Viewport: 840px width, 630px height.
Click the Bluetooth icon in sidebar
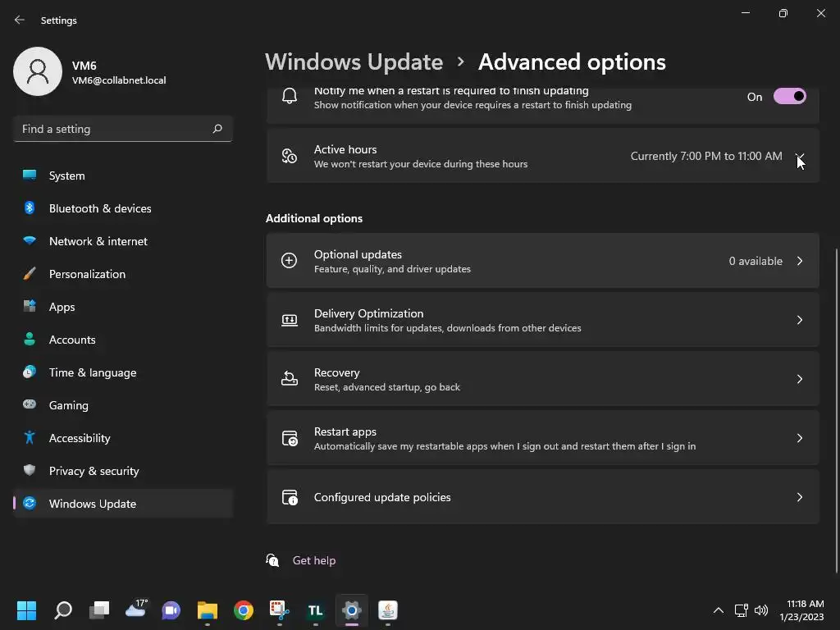point(30,208)
